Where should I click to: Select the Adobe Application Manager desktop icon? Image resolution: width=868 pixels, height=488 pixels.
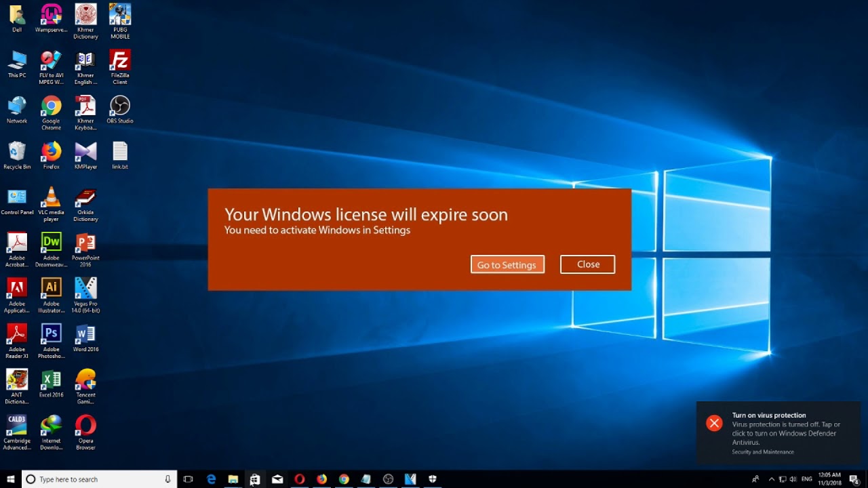17,295
